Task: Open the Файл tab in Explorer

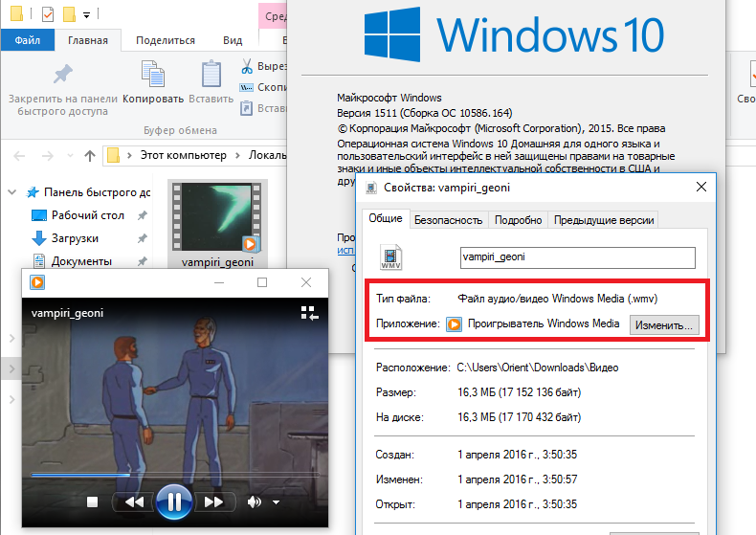Action: pyautogui.click(x=27, y=40)
